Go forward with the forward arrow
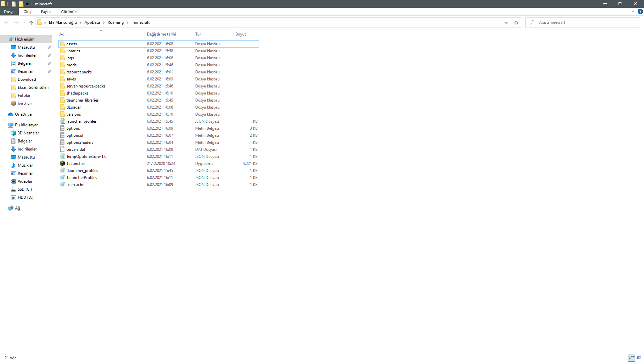644x362 pixels. click(x=16, y=22)
